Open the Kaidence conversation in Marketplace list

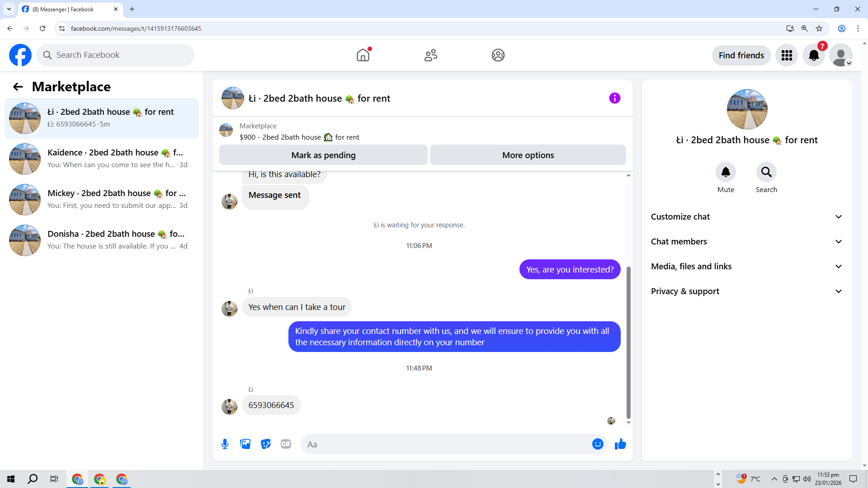102,159
